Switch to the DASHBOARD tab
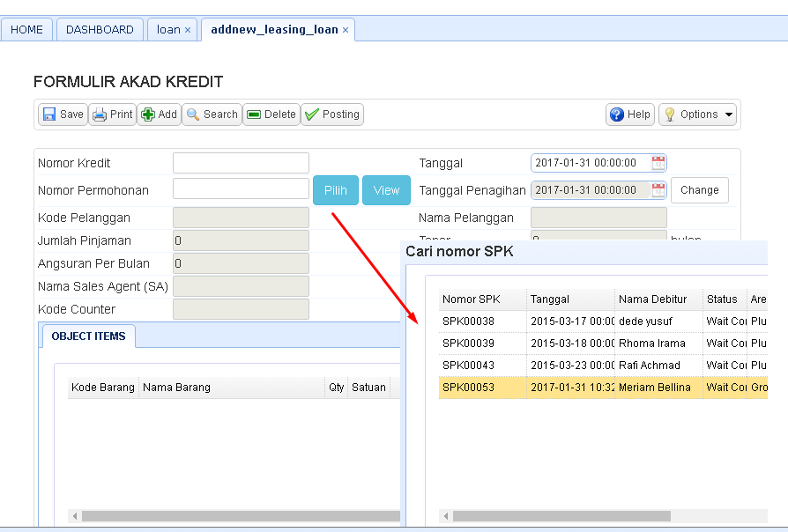Viewport: 788px width, 532px height. pos(100,29)
